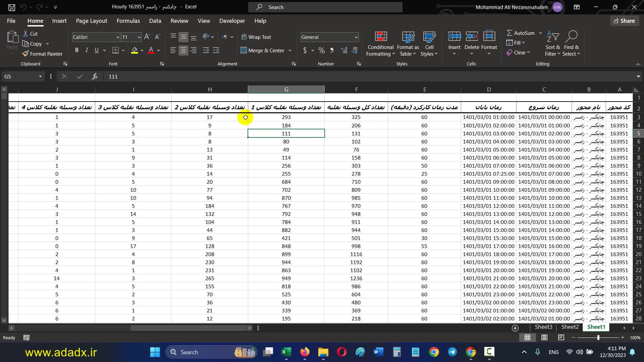Image resolution: width=644 pixels, height=362 pixels.
Task: Expand the font name Calibri dropdown
Action: pyautogui.click(x=117, y=37)
